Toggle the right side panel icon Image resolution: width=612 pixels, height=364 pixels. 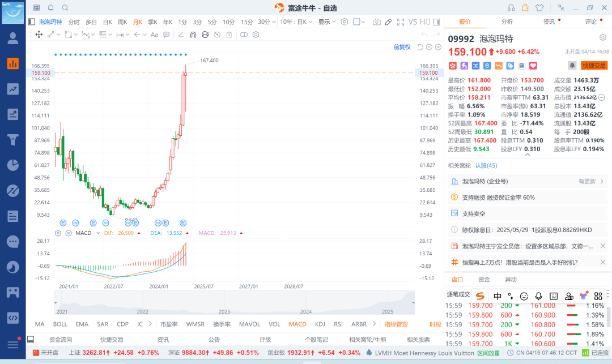(x=436, y=22)
